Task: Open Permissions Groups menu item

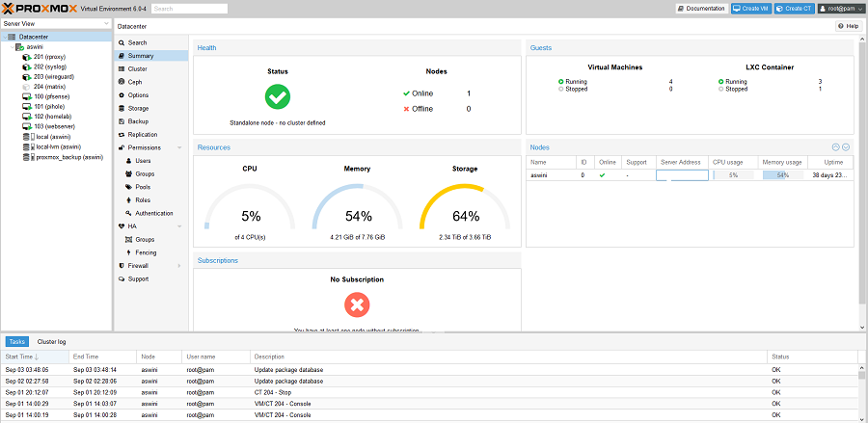Action: pos(151,174)
